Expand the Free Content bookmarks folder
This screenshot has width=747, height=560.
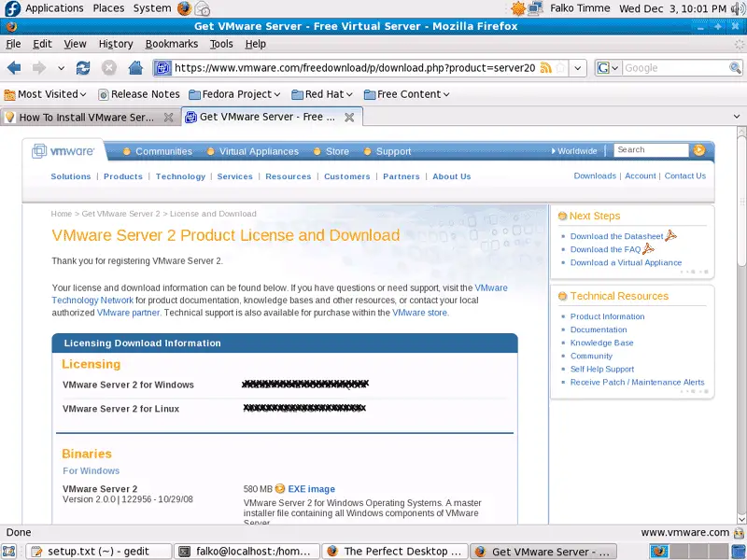[407, 94]
